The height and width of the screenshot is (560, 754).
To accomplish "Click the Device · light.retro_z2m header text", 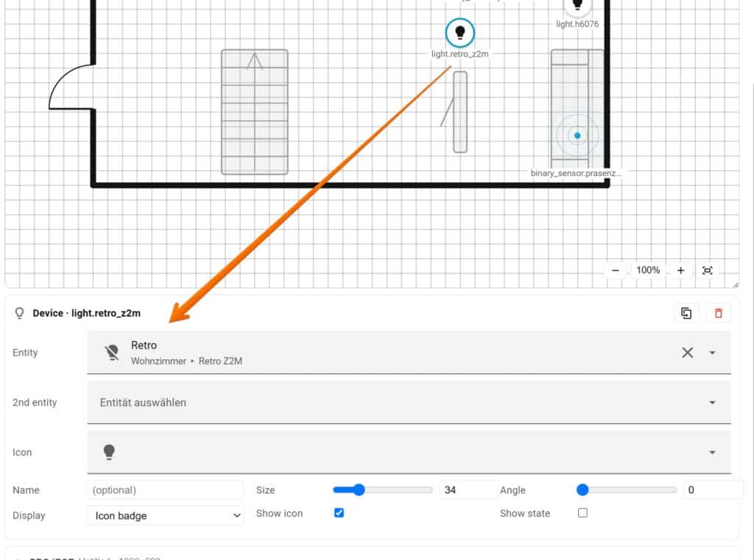I will [x=87, y=313].
